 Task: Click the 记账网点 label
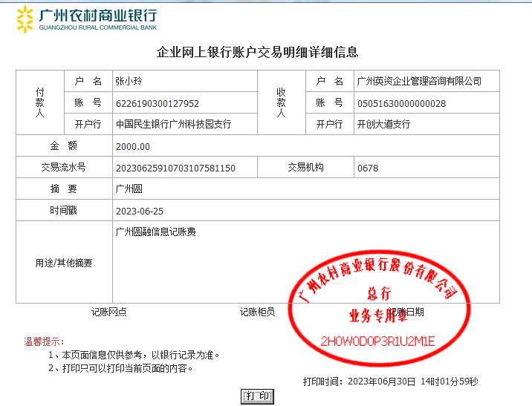(109, 312)
